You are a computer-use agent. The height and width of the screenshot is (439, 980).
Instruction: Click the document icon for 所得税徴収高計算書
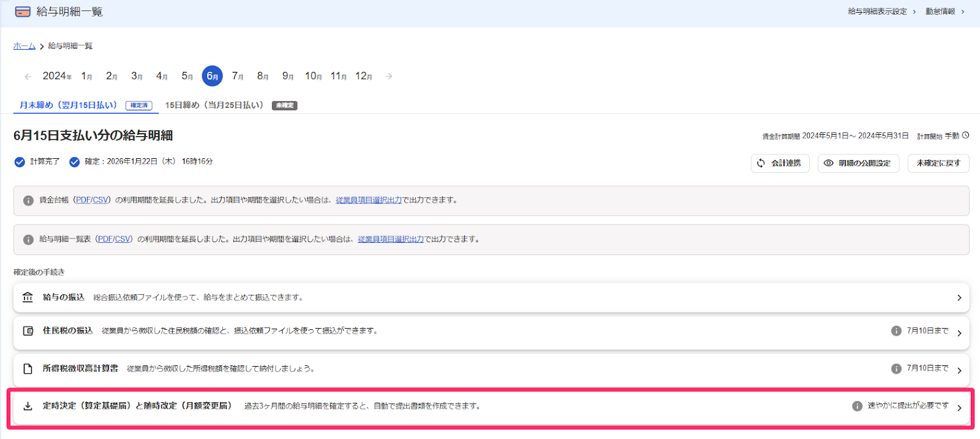28,369
